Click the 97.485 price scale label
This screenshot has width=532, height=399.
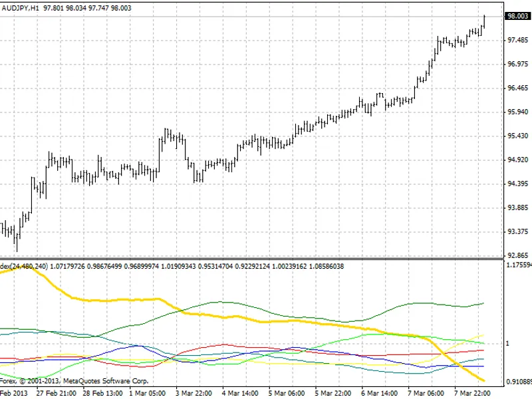pyautogui.click(x=518, y=40)
